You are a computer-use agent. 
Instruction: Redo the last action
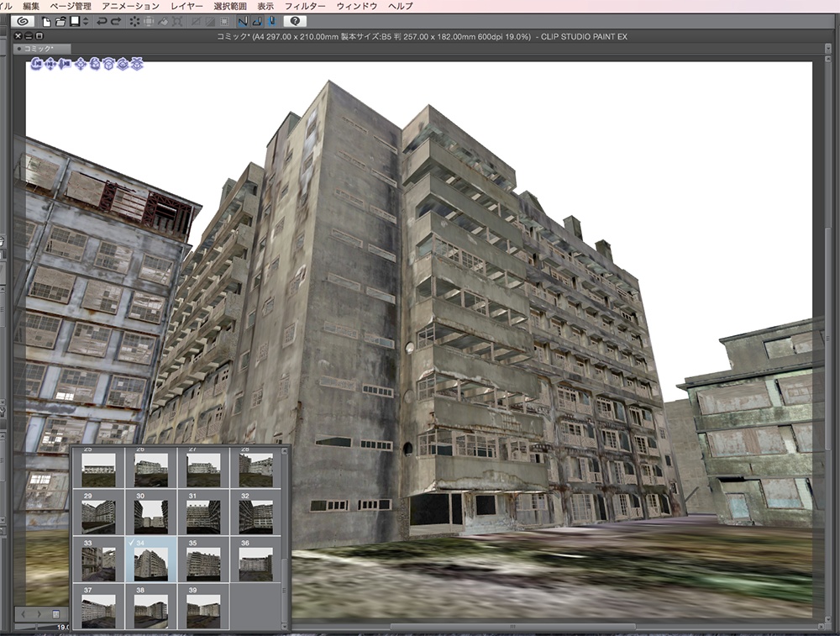point(116,22)
